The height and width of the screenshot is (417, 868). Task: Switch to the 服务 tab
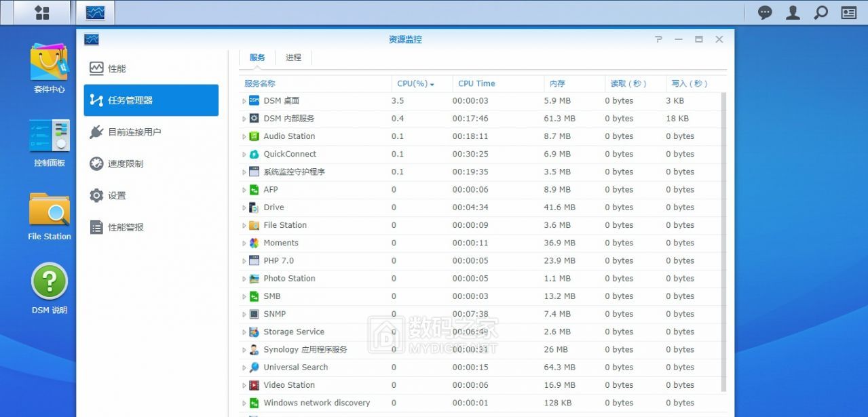[x=257, y=58]
